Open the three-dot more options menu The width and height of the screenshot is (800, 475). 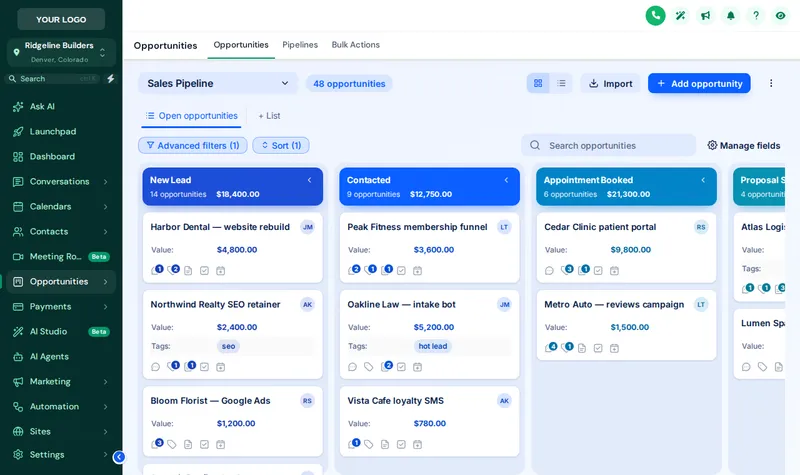[x=771, y=83]
